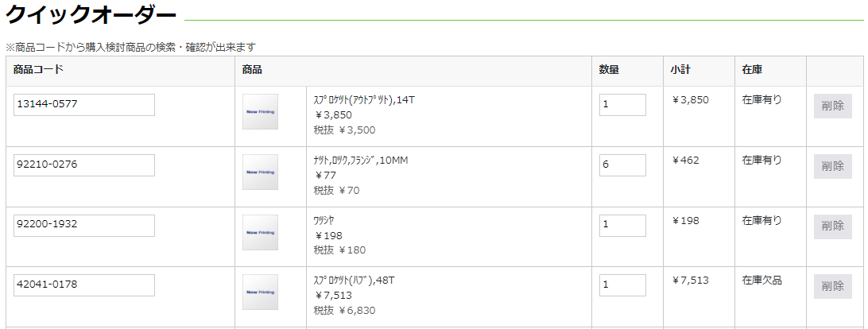This screenshot has height=329, width=868.
Task: Click thumbnail for product 92200-1932
Action: [260, 232]
